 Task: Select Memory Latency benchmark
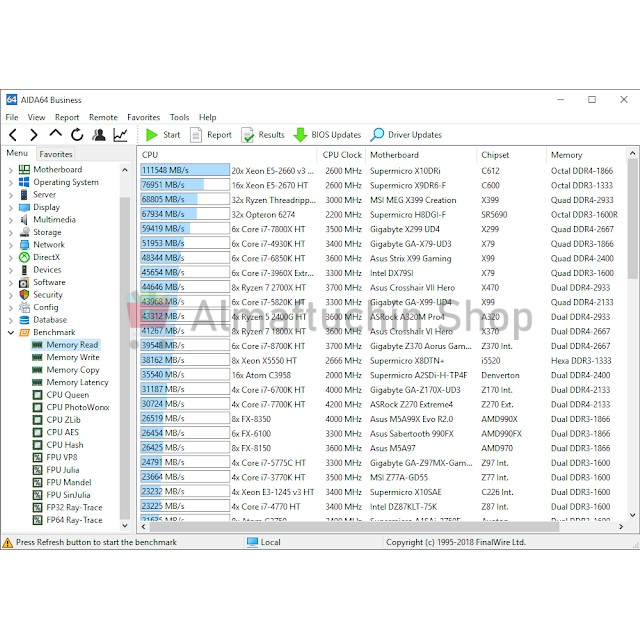[x=77, y=382]
